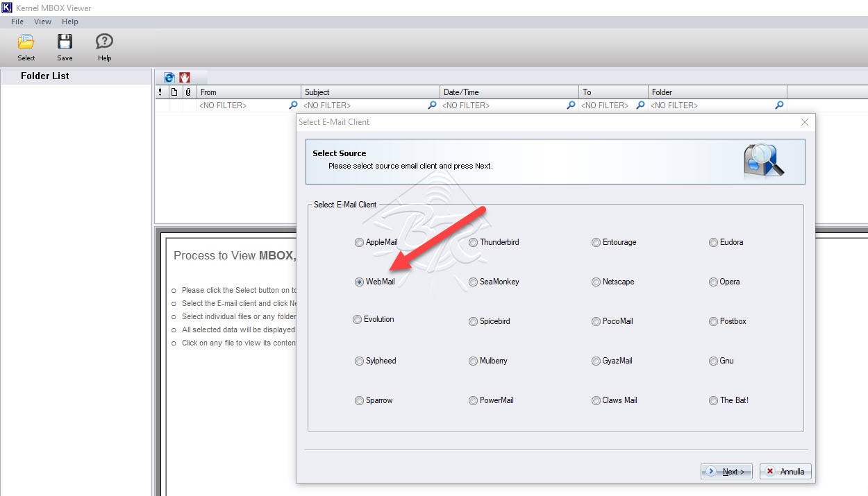The width and height of the screenshot is (868, 496).
Task: Click the Annulla cancel button
Action: click(785, 472)
